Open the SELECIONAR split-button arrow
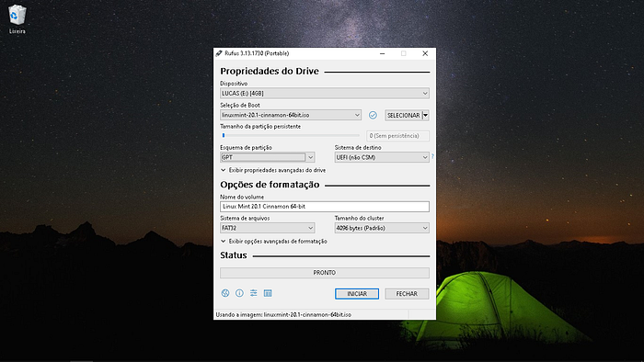 point(425,115)
